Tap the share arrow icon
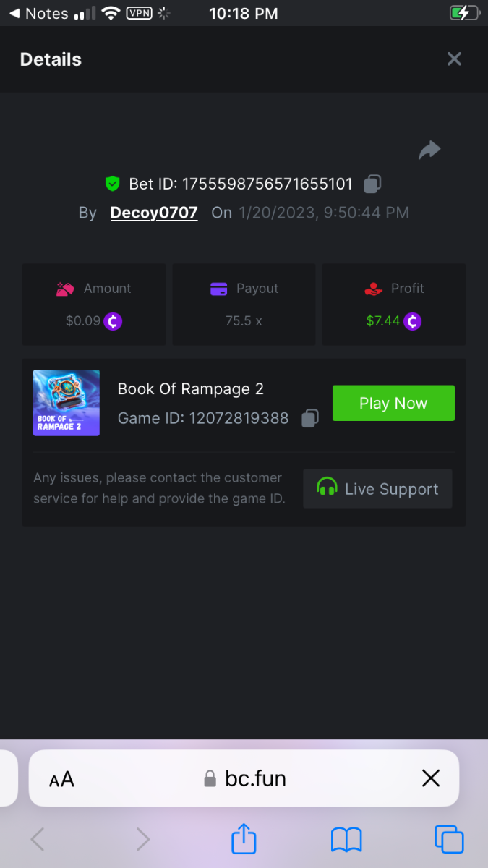 tap(429, 150)
